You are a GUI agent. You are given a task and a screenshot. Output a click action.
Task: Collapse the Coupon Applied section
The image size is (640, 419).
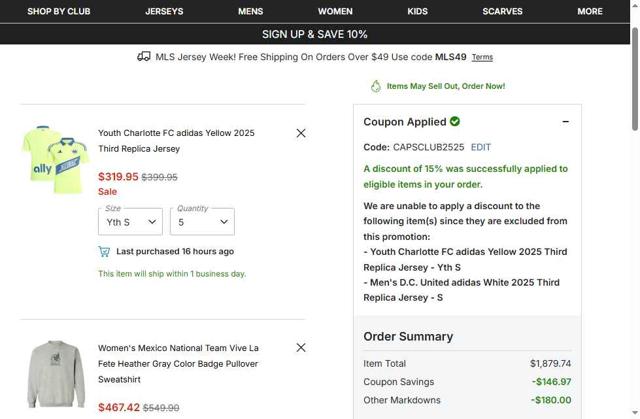pyautogui.click(x=565, y=122)
